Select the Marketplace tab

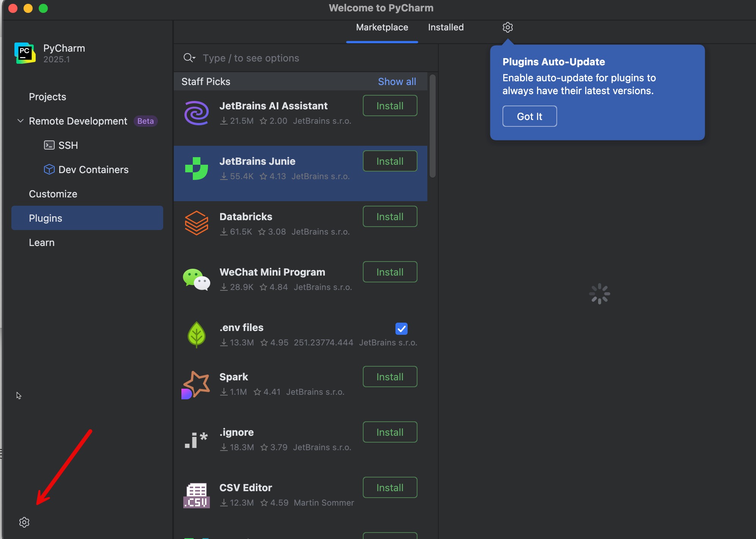click(382, 27)
